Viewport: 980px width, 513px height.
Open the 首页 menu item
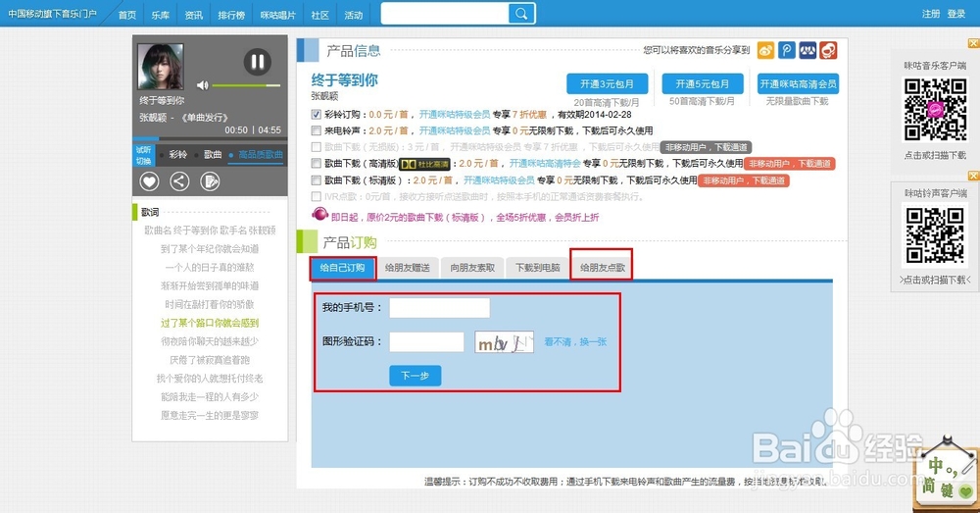click(x=126, y=15)
